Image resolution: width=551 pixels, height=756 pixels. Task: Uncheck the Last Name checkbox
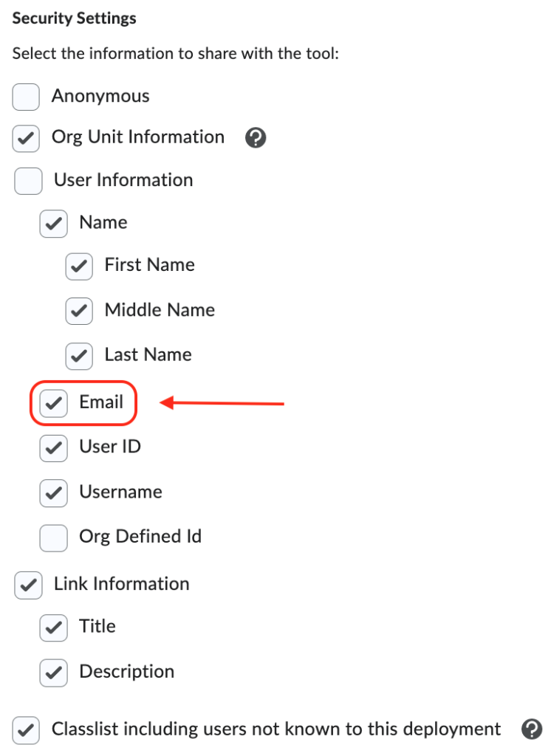click(79, 357)
